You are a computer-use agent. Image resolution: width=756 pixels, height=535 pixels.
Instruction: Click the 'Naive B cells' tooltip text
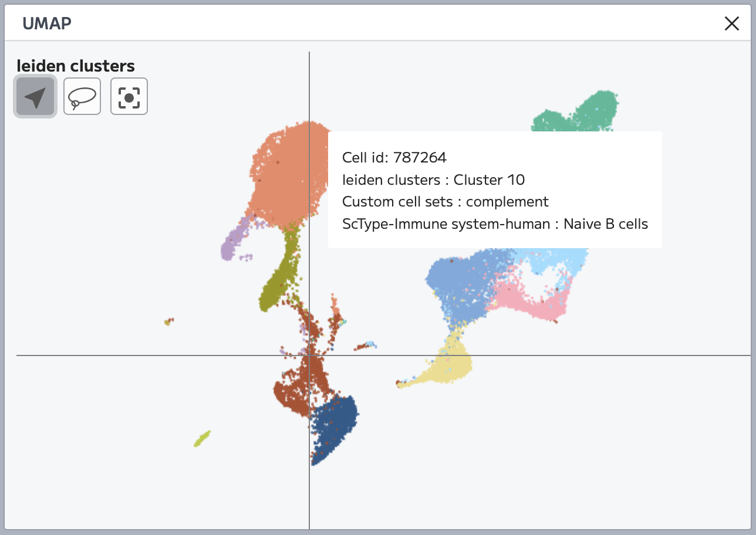[x=605, y=224]
